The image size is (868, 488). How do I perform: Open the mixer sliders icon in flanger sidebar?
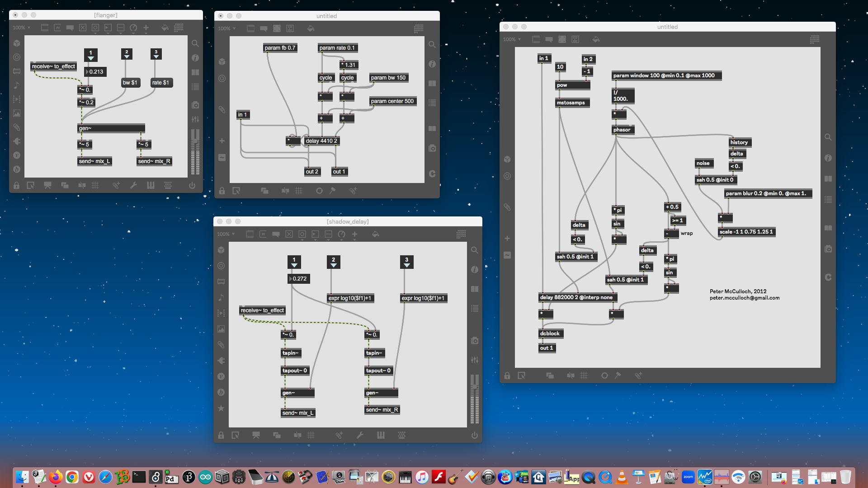(195, 119)
